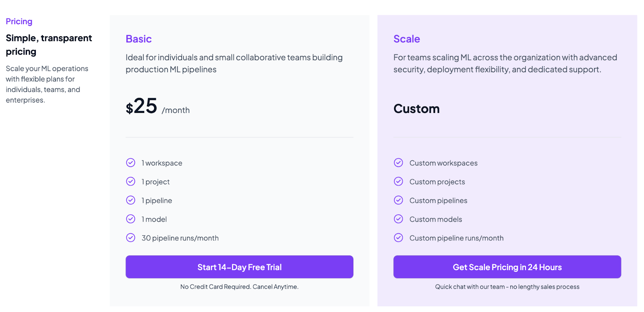The width and height of the screenshot is (644, 312).
Task: Click the Custom price label
Action: point(417,109)
